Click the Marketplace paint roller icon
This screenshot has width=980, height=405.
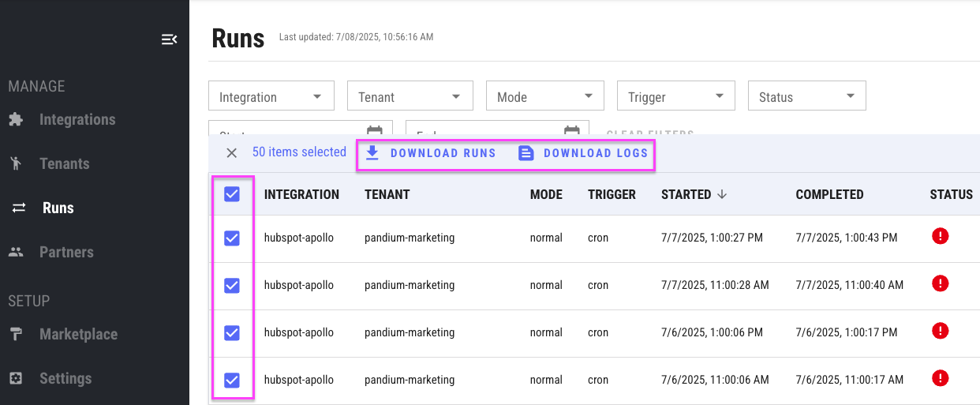click(x=16, y=335)
